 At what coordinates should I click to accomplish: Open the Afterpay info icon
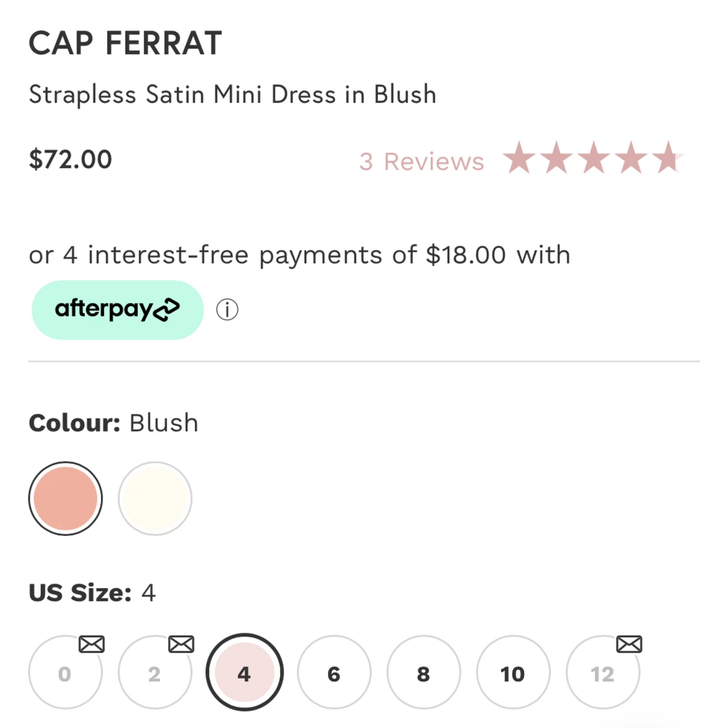pos(227,309)
